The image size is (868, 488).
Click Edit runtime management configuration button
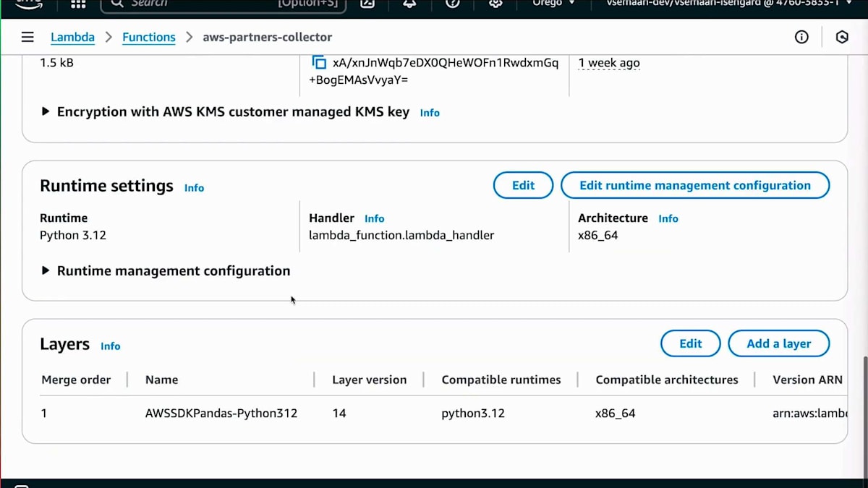pos(695,185)
